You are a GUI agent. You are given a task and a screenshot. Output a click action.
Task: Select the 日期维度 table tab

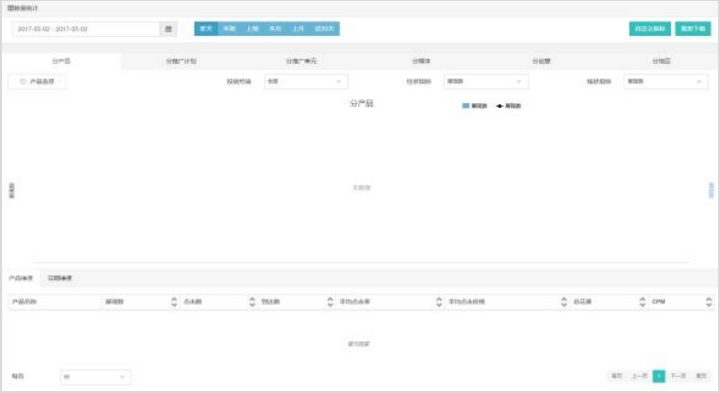click(x=60, y=278)
